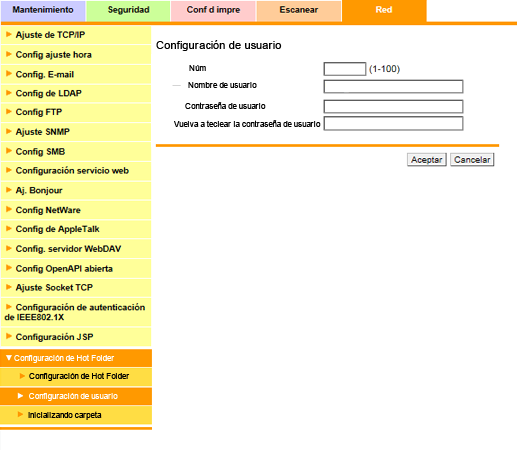Click the Configuración de usuario page heading
The image size is (517, 450).
point(219,45)
